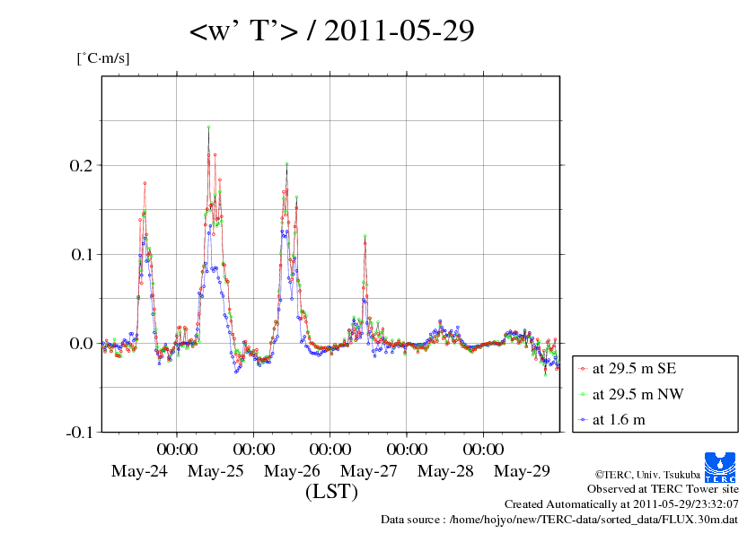Click the green peak on May-26
Image resolution: width=756 pixels, height=534 pixels.
pyautogui.click(x=287, y=164)
